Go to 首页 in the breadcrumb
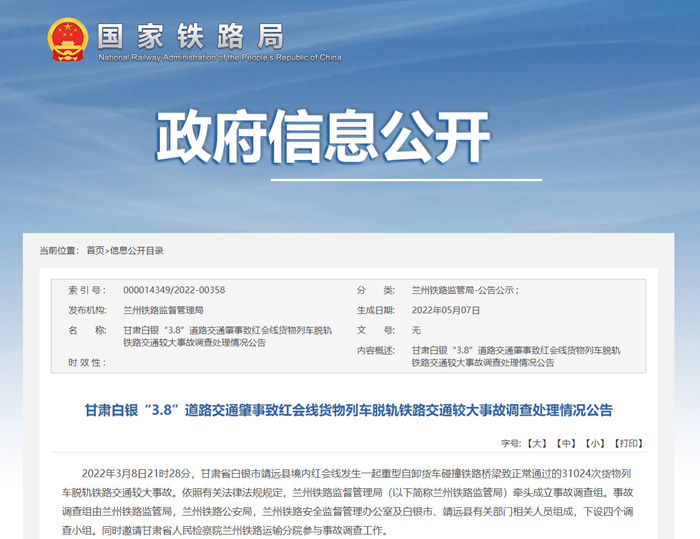 click(x=95, y=250)
